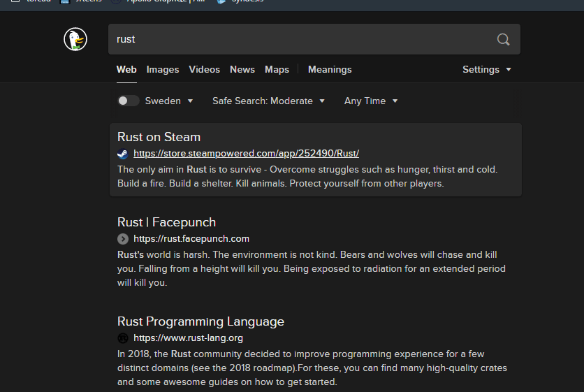The height and width of the screenshot is (392, 584).
Task: Click the Facepunch result description starting Rust's world
Action: click(312, 268)
